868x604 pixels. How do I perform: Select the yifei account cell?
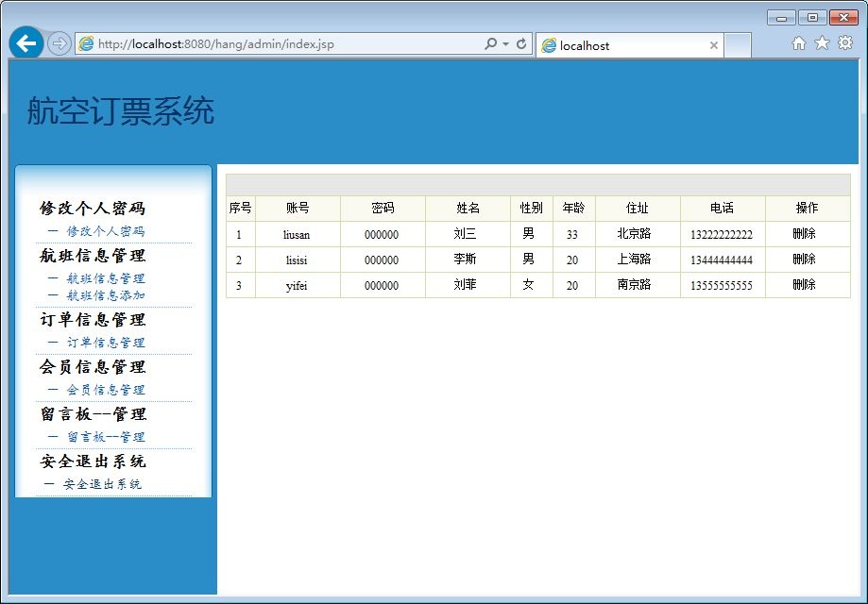coord(297,285)
